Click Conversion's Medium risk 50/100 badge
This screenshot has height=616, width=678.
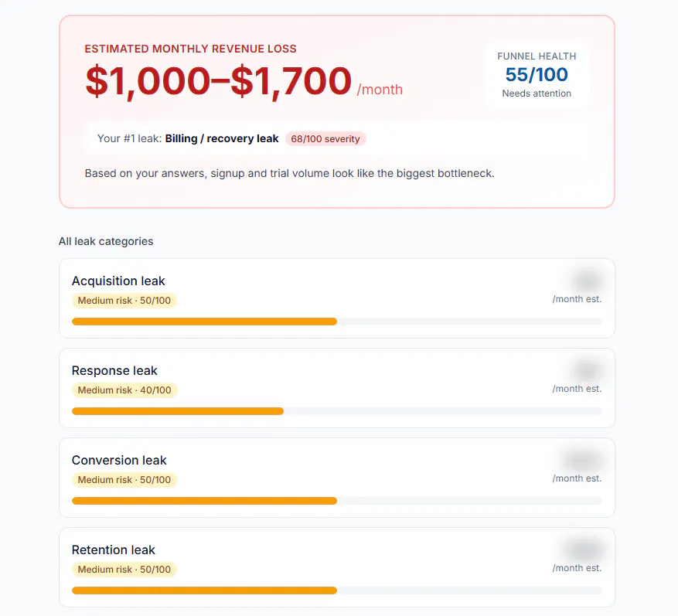tap(124, 480)
